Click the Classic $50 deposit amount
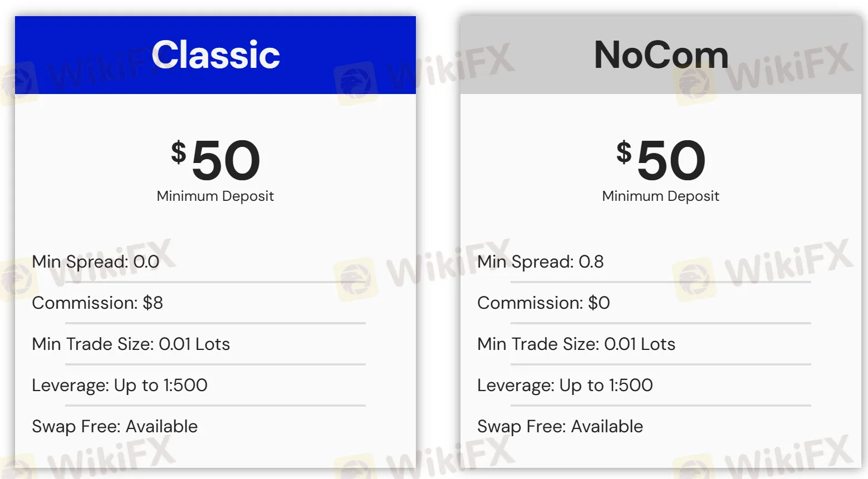Viewport: 868px width, 479px height. tap(225, 161)
